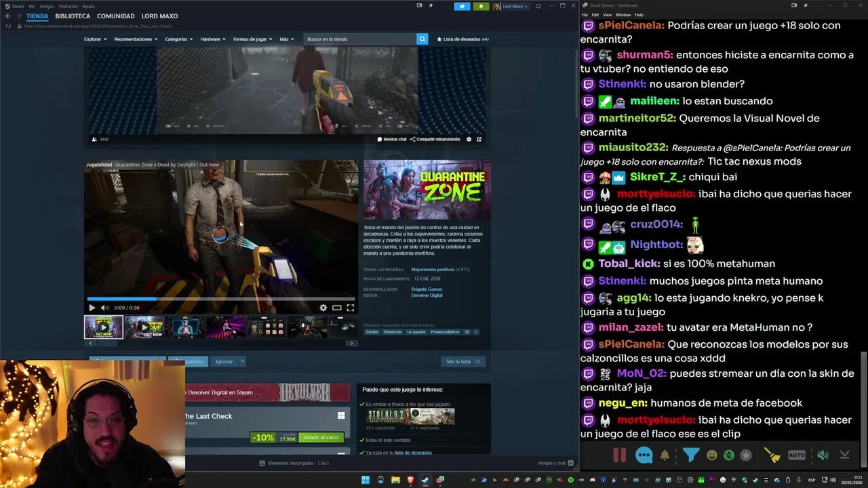Open File Explorer from the taskbar
Screen dimensions: 868x488
click(x=395, y=480)
